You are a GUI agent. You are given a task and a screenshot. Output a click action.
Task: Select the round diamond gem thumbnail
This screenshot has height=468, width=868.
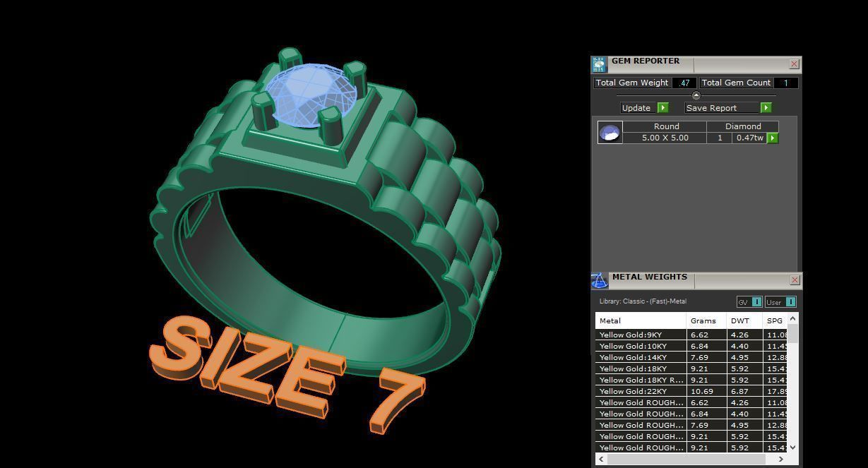(610, 132)
